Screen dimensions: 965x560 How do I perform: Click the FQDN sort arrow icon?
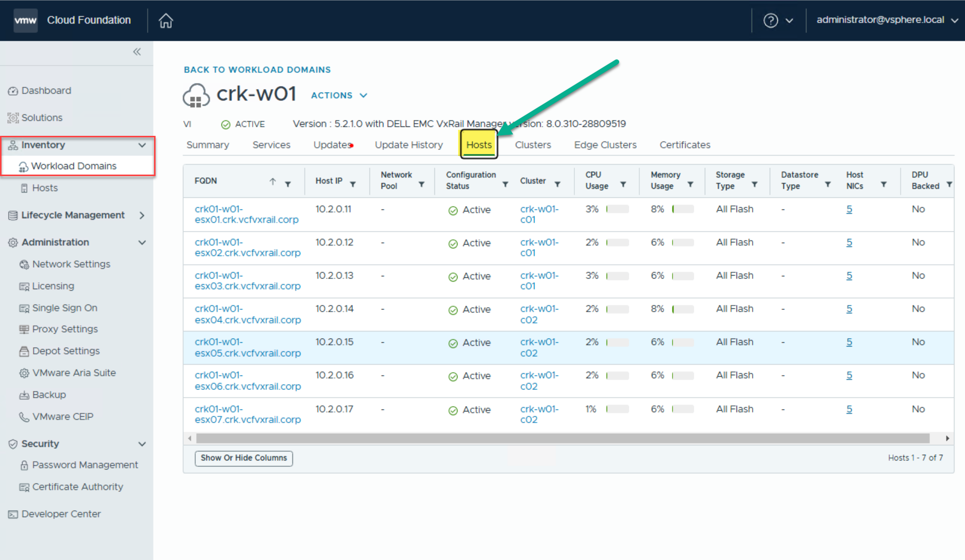272,181
